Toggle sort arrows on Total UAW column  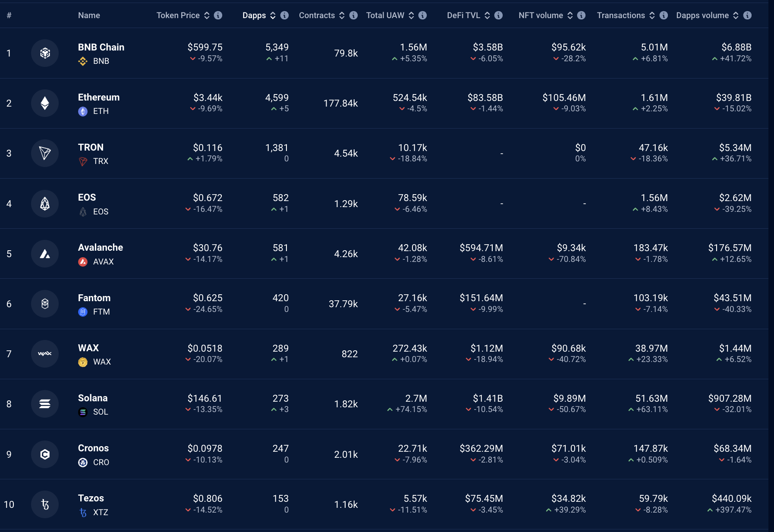pyautogui.click(x=411, y=16)
